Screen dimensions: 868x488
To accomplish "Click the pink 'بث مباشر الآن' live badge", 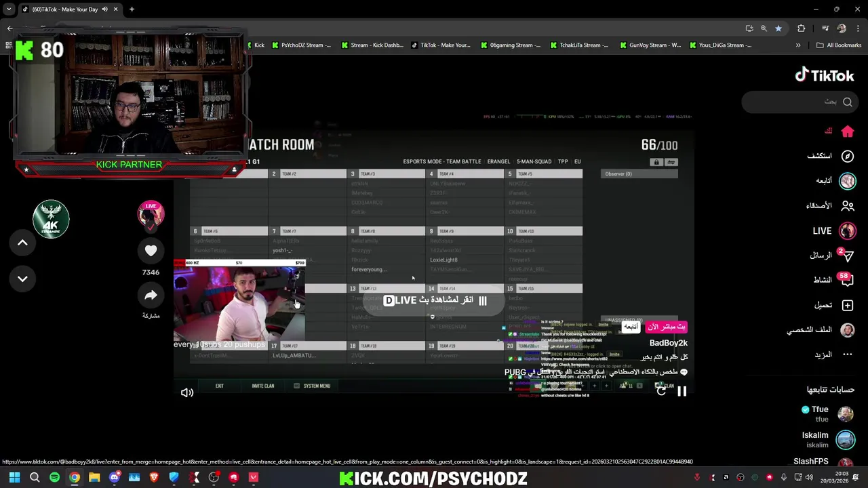I will coord(666,327).
